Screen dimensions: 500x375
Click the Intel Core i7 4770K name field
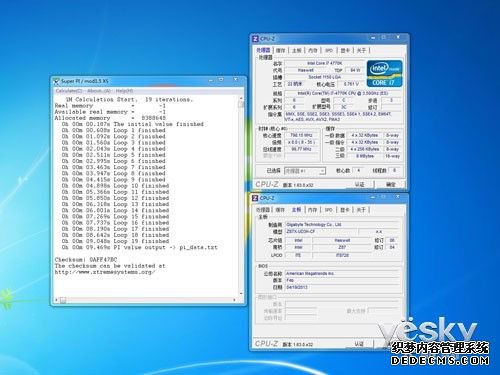pyautogui.click(x=324, y=63)
